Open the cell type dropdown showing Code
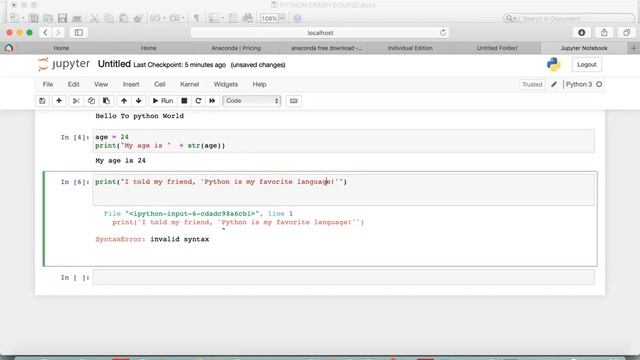 [x=252, y=101]
